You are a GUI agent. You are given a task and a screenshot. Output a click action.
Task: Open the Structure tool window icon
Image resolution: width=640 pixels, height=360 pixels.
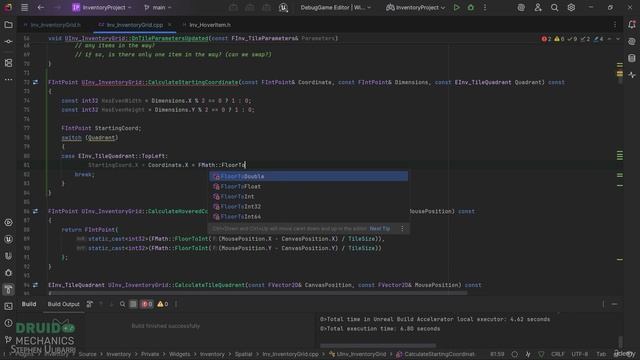pyautogui.click(x=8, y=63)
